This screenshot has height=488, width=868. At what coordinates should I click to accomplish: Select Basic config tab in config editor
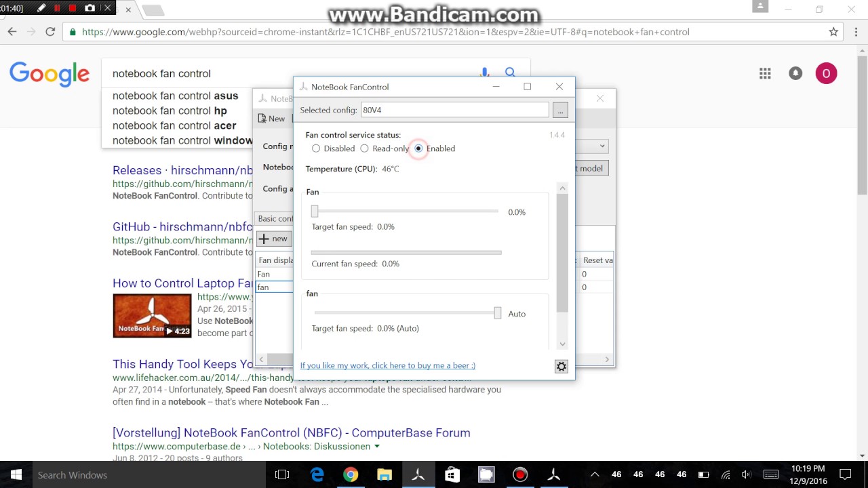[x=275, y=218]
